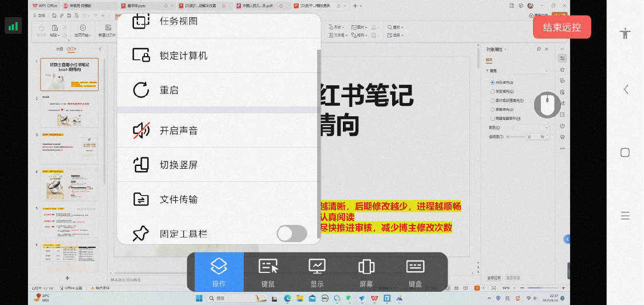
Task: Tap the Android back chevron
Action: point(626,89)
